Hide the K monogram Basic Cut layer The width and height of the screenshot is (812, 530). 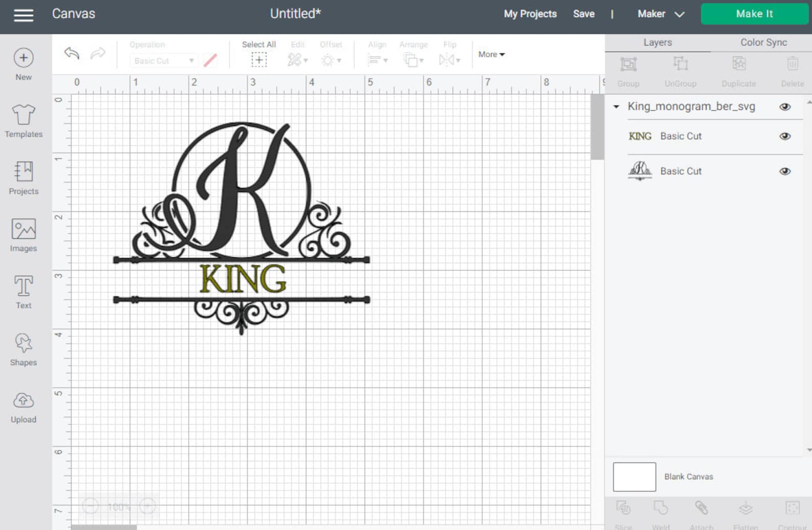785,171
